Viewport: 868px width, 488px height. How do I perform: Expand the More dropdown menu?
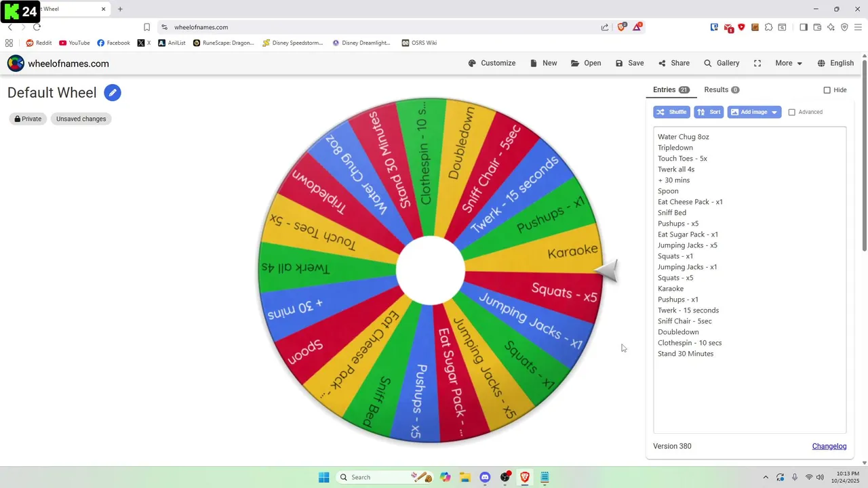[789, 63]
